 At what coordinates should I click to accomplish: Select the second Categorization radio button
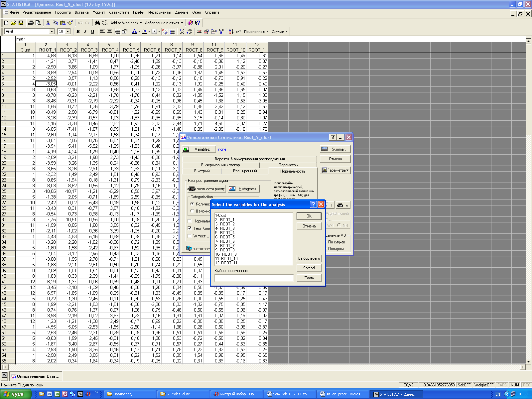pos(192,211)
